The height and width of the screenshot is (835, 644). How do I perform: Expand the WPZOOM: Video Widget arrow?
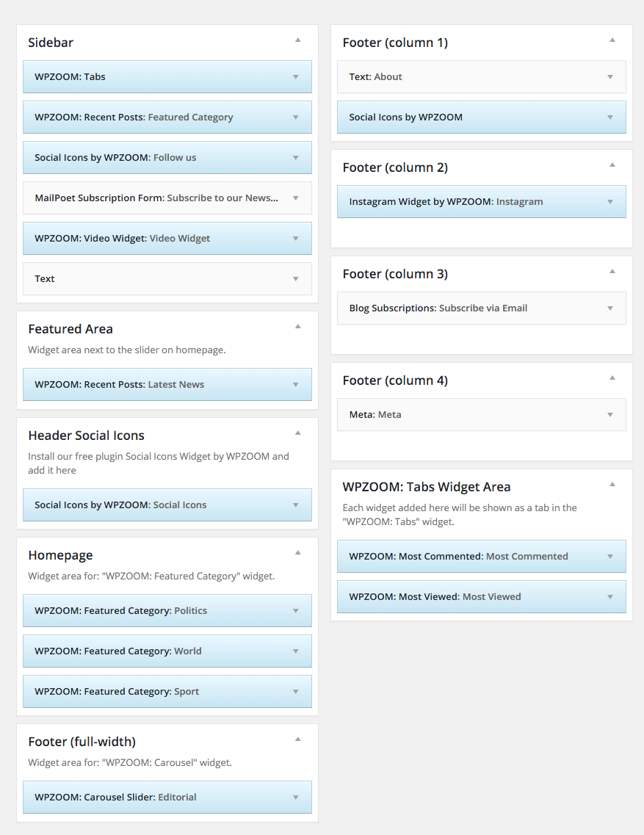pyautogui.click(x=296, y=239)
